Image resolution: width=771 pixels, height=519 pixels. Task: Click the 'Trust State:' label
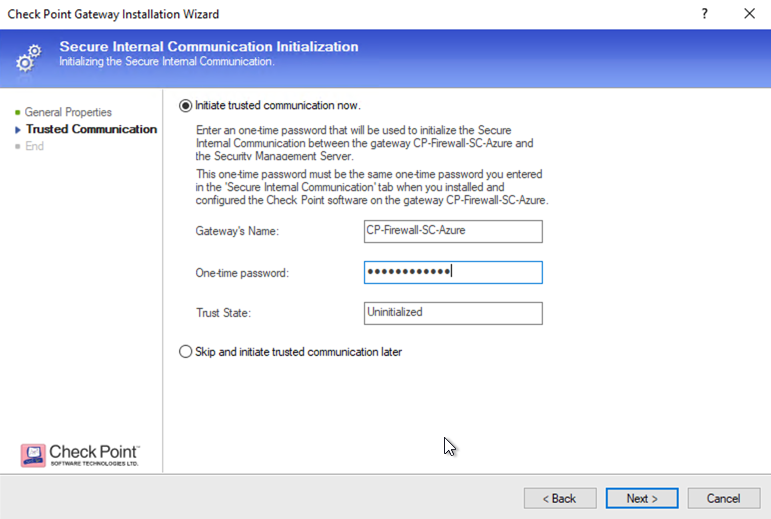(223, 314)
